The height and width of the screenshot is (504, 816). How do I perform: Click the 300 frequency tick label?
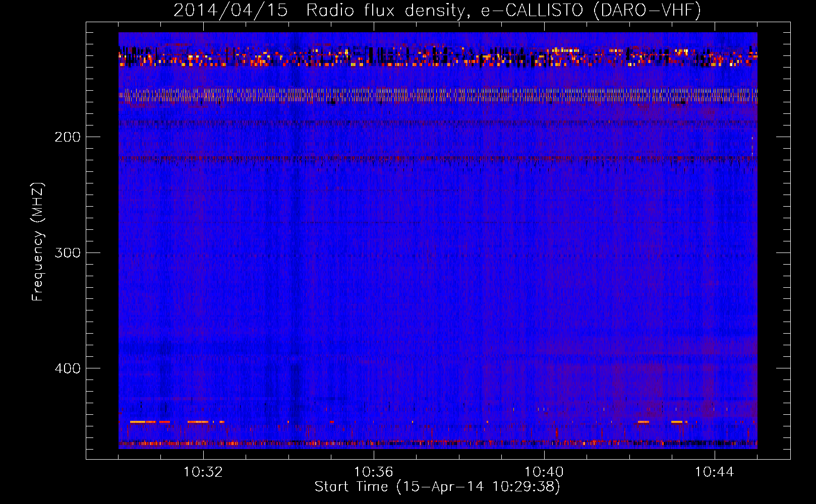tap(68, 253)
